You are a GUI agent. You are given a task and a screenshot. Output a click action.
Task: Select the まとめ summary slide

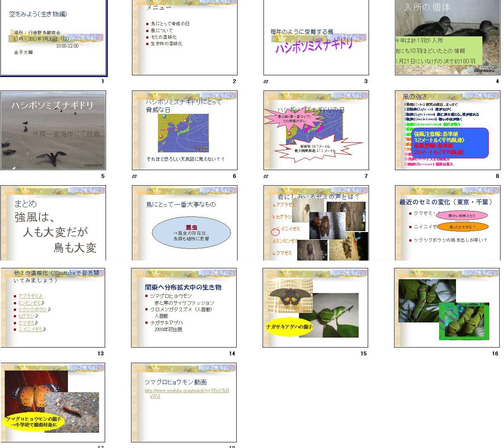(x=53, y=223)
